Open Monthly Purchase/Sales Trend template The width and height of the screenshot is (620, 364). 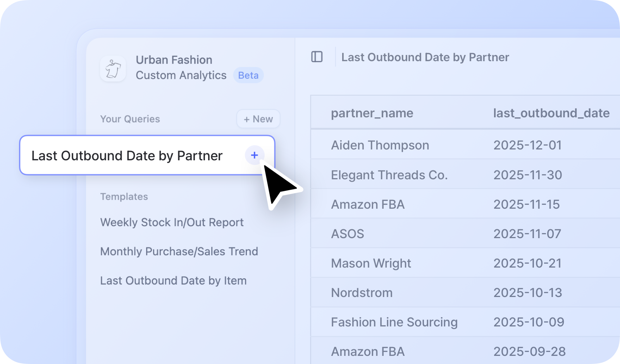pyautogui.click(x=179, y=251)
